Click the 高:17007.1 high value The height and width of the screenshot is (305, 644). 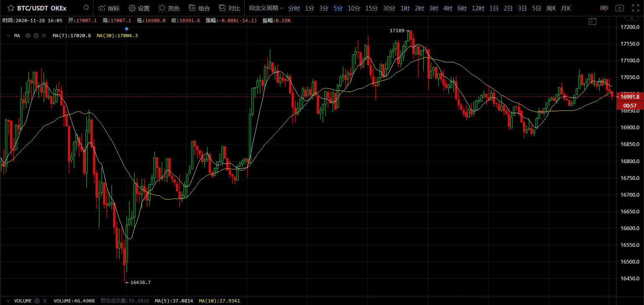pos(117,20)
